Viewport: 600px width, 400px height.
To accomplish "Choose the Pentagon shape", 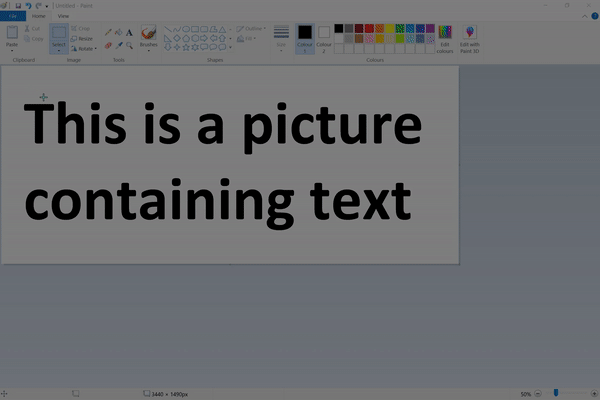I will click(186, 38).
